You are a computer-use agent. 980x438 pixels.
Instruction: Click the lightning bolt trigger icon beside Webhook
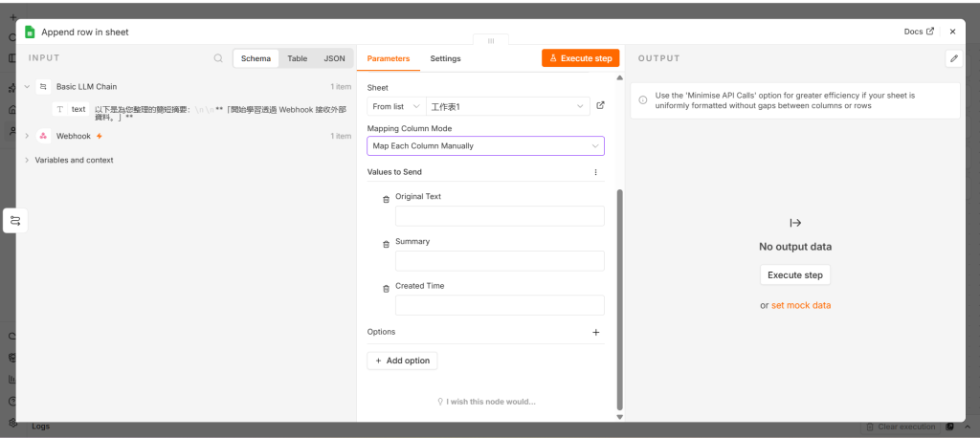click(x=99, y=136)
